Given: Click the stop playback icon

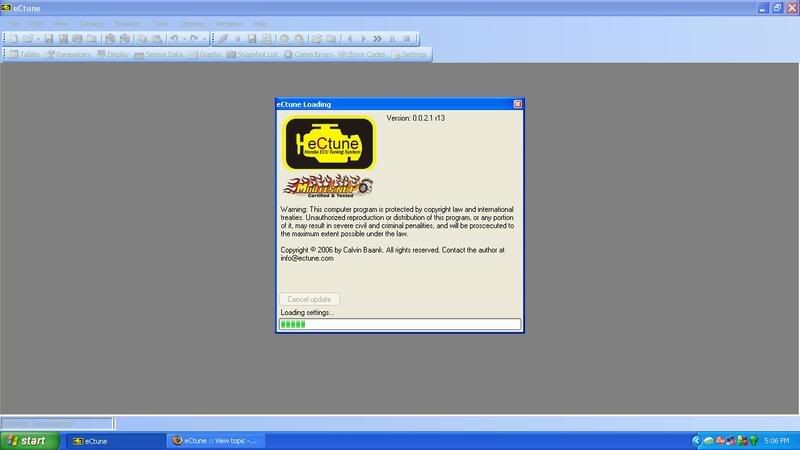Looking at the screenshot, I should coord(407,39).
